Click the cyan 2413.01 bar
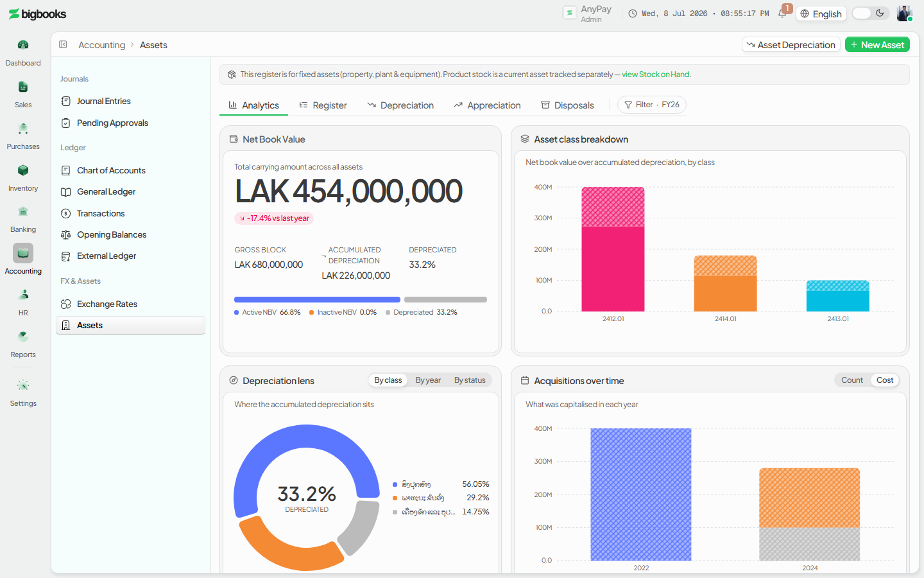Screen dimensions: 924x578 [x=838, y=295]
